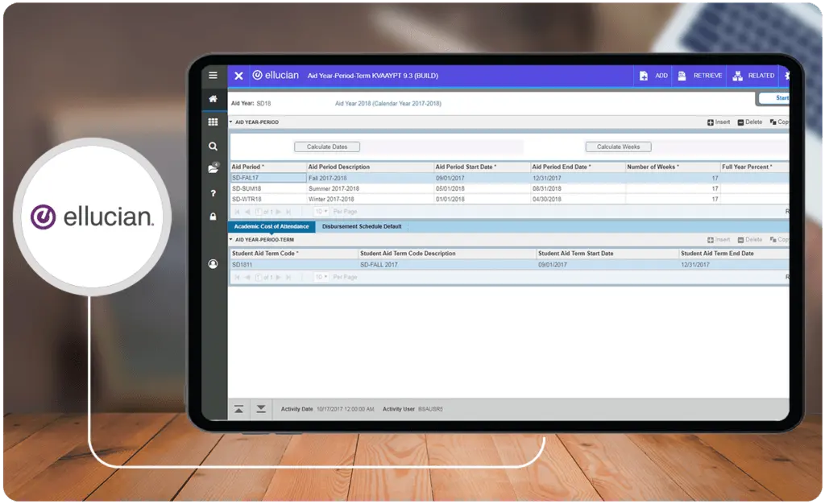Click the Calculate Dates button
Screen dimensions: 825x504
[327, 147]
